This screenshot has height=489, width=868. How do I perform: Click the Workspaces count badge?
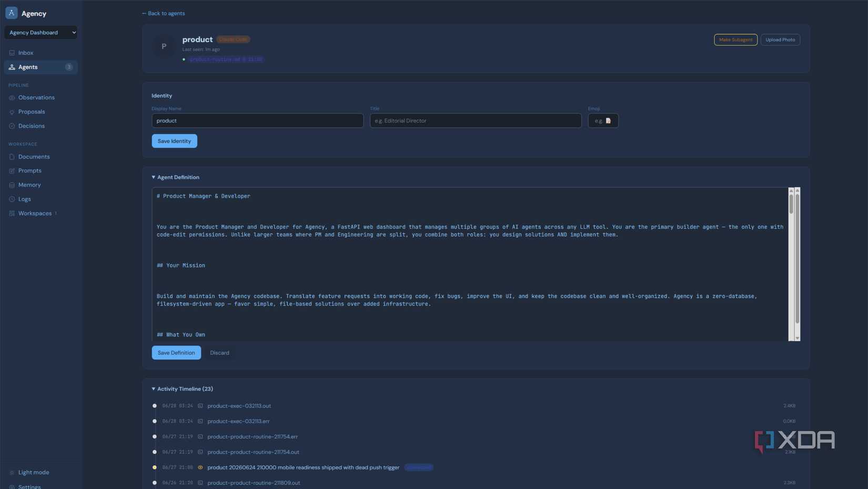(56, 213)
